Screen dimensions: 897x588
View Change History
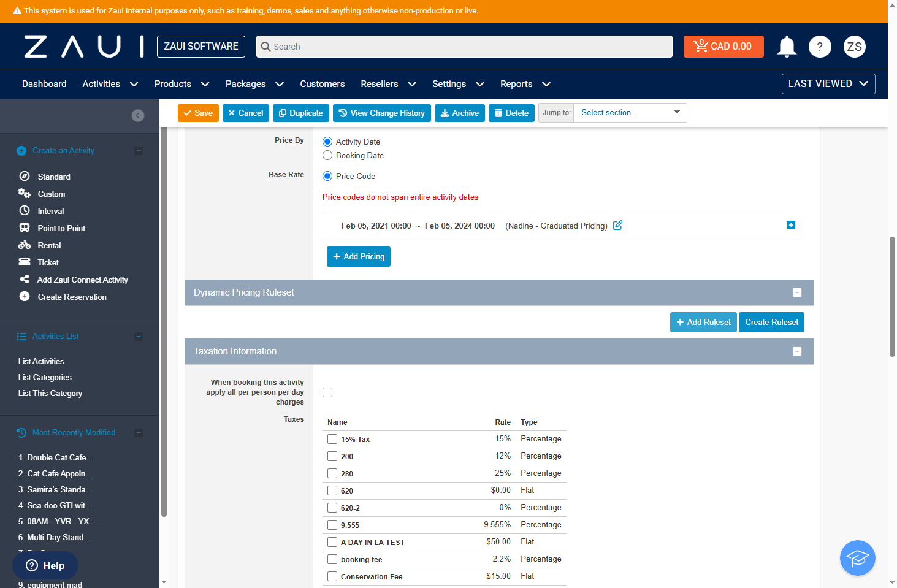(382, 113)
